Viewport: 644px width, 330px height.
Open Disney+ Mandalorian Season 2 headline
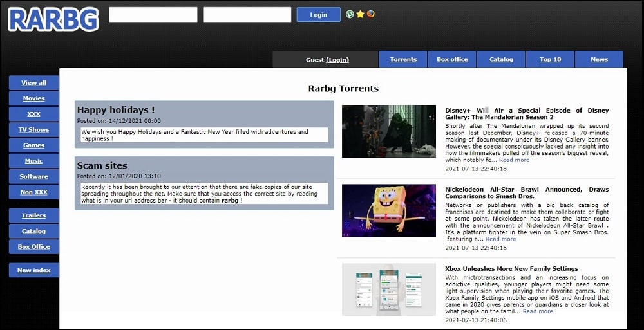point(527,114)
